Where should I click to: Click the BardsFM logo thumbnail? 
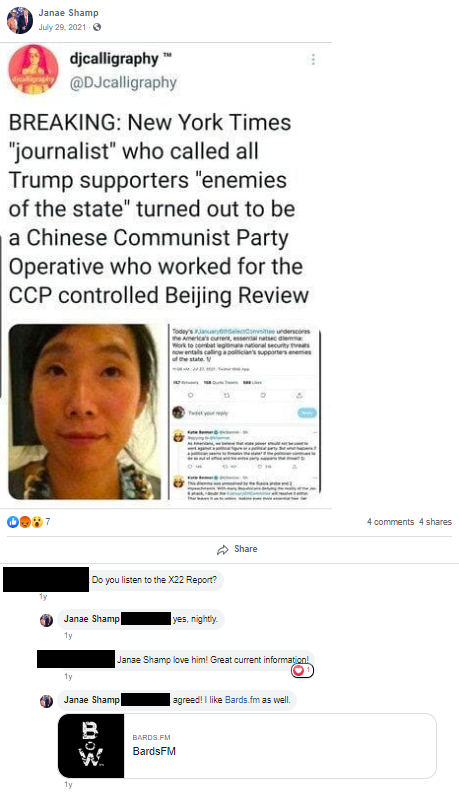tap(91, 745)
